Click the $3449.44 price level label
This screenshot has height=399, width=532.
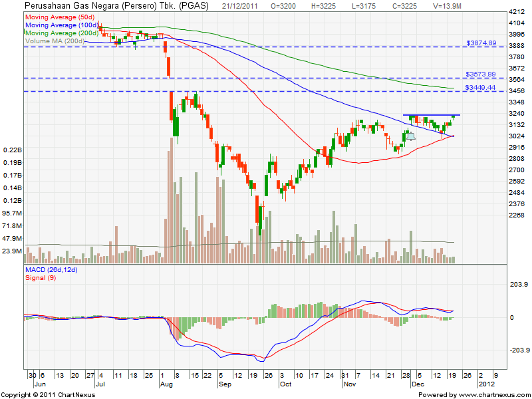tap(481, 87)
